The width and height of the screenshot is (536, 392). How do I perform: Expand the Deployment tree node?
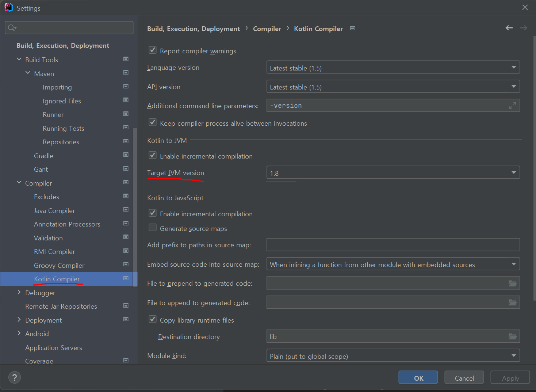[19, 320]
